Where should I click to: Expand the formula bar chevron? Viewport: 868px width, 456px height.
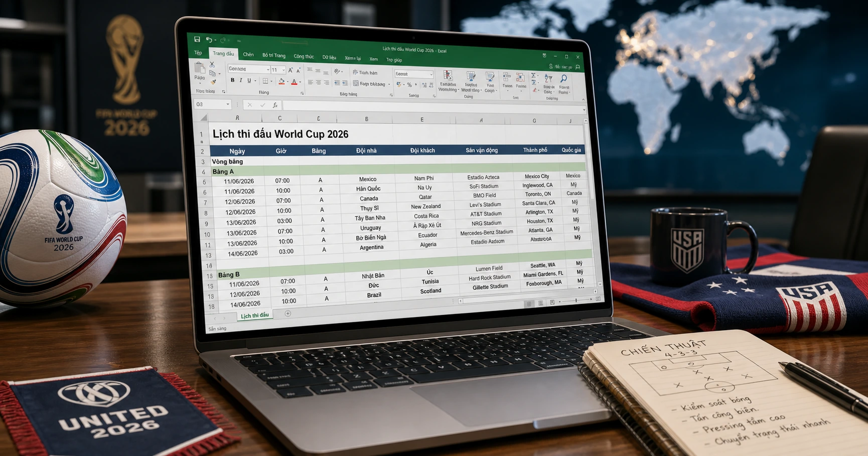coord(584,109)
